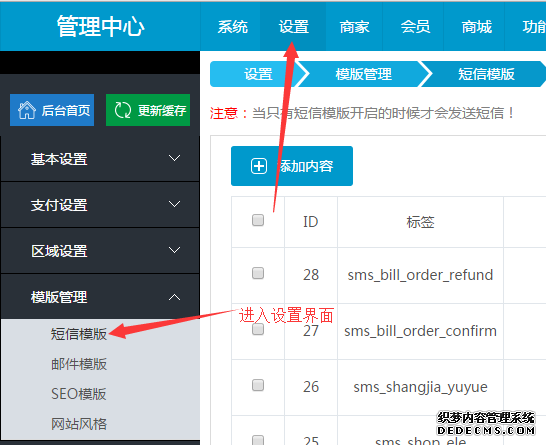Open SEO模版 sidebar item

click(79, 394)
